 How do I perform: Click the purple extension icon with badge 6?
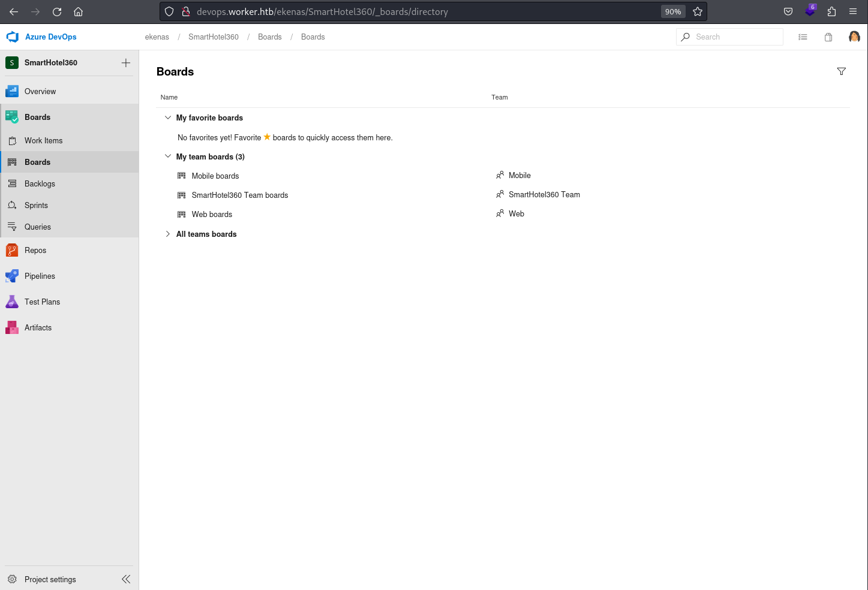tap(810, 11)
